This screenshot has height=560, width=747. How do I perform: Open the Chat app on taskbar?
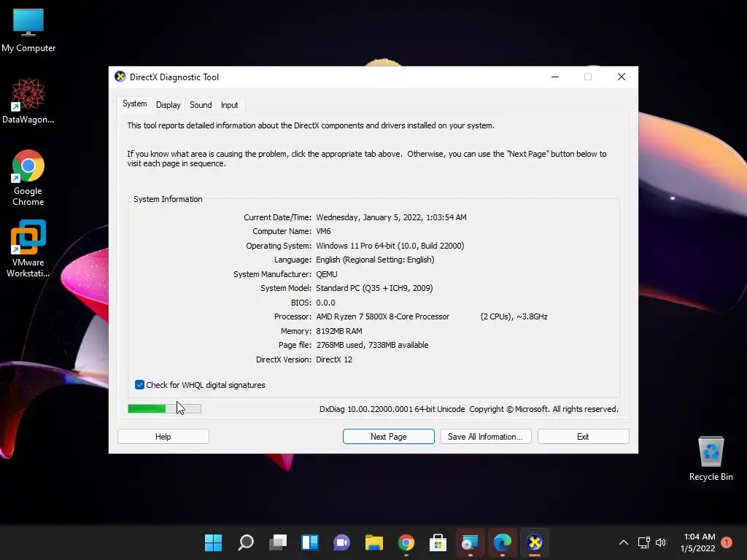point(341,542)
